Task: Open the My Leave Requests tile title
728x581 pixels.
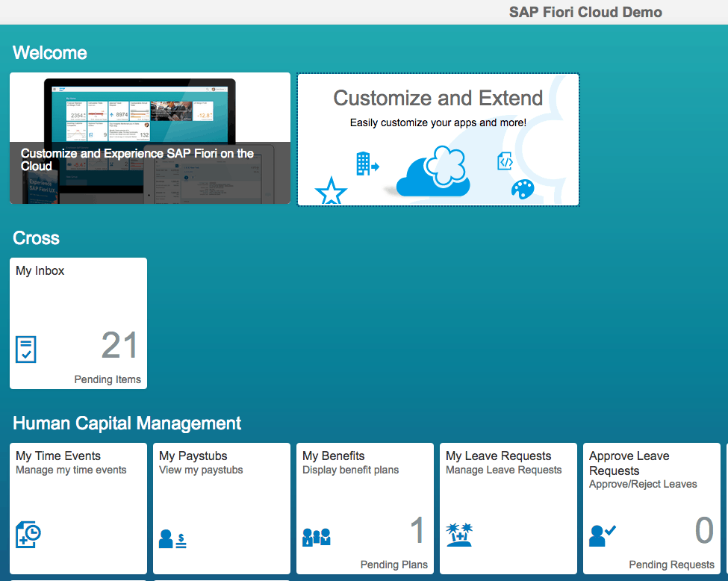Action: (499, 456)
